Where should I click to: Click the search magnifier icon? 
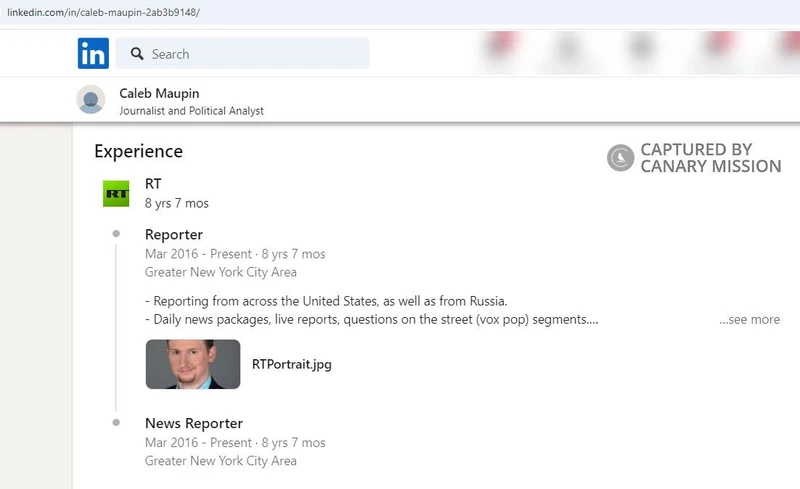pos(137,54)
